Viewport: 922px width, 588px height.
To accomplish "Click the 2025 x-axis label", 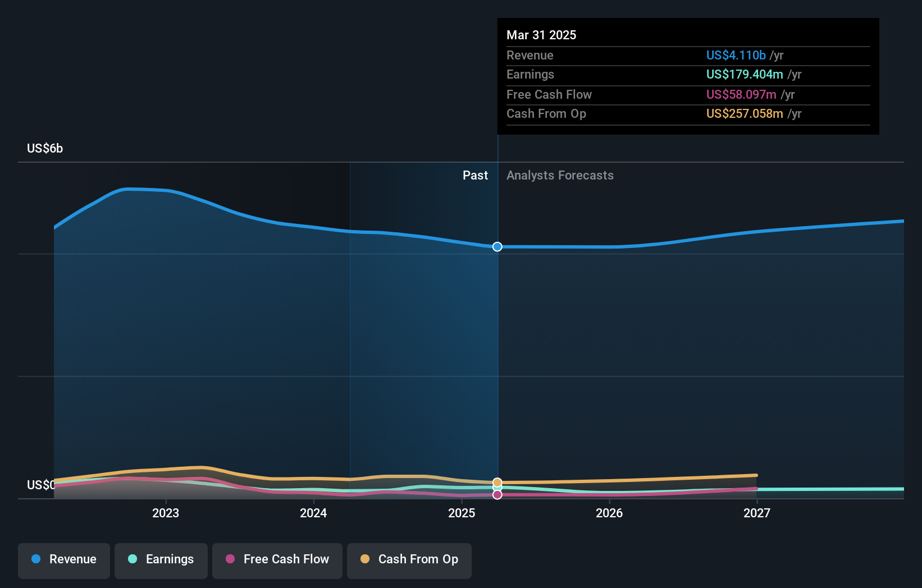I will click(462, 513).
